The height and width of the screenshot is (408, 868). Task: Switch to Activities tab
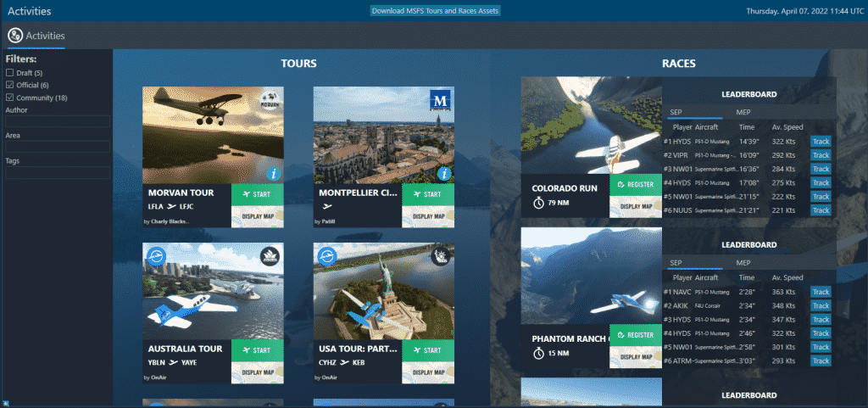(36, 36)
